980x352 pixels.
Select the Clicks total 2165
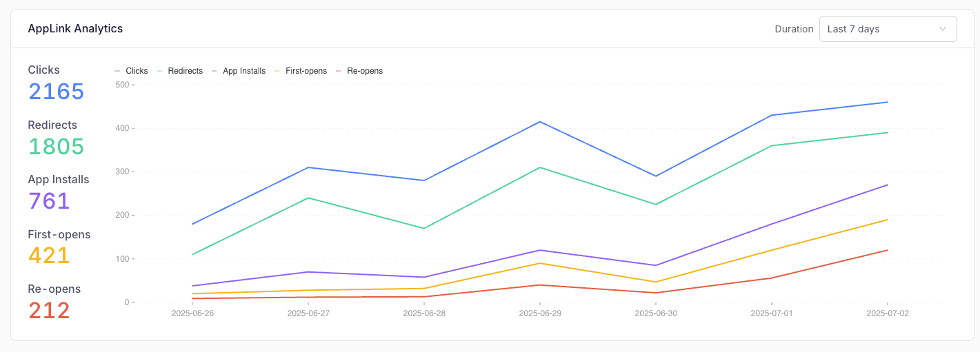coord(56,92)
